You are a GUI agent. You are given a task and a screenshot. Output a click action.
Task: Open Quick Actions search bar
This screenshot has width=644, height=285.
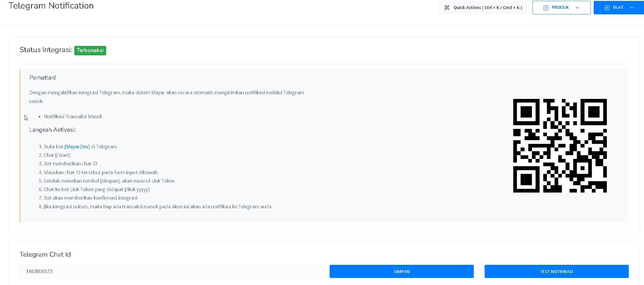click(x=483, y=8)
